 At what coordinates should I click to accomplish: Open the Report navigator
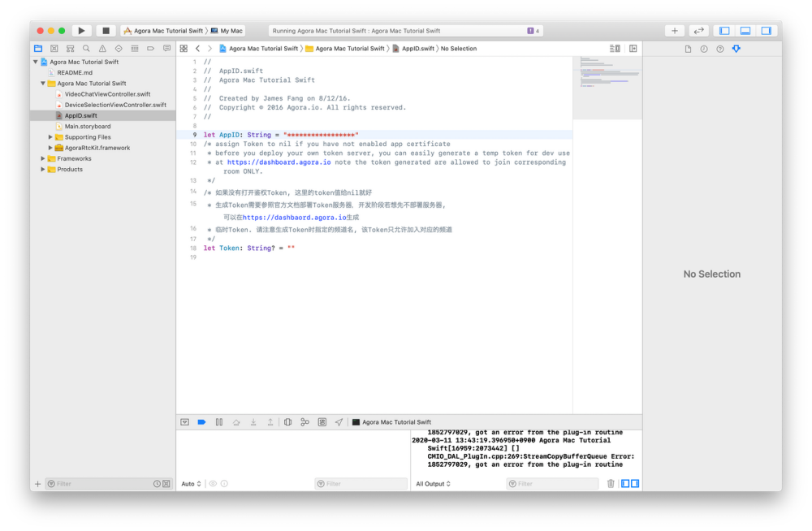point(166,48)
